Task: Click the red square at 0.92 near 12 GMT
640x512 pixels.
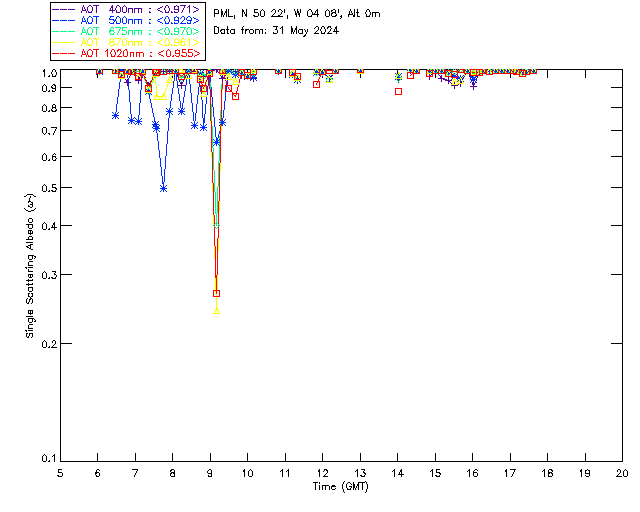Action: coord(316,85)
